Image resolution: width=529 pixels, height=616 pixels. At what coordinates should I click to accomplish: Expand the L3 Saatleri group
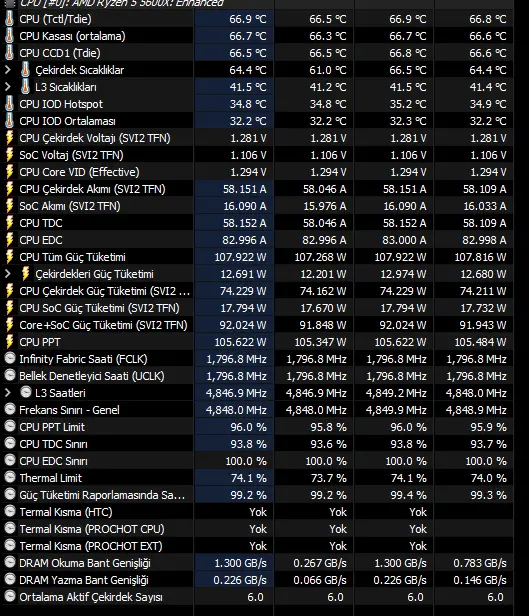click(x=8, y=393)
